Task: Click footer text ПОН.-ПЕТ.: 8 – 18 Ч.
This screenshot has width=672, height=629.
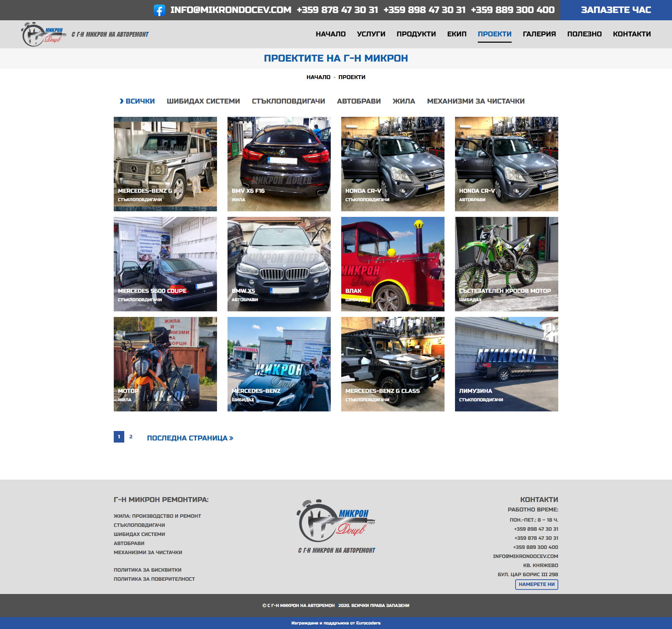Action: point(534,520)
